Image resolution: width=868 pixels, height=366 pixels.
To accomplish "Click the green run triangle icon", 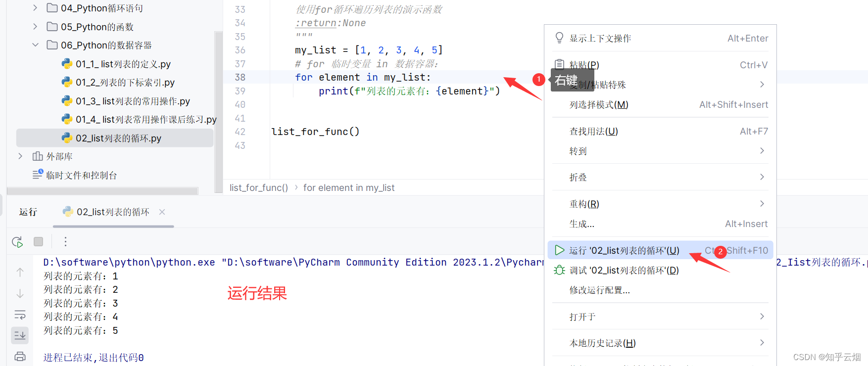I will 559,250.
